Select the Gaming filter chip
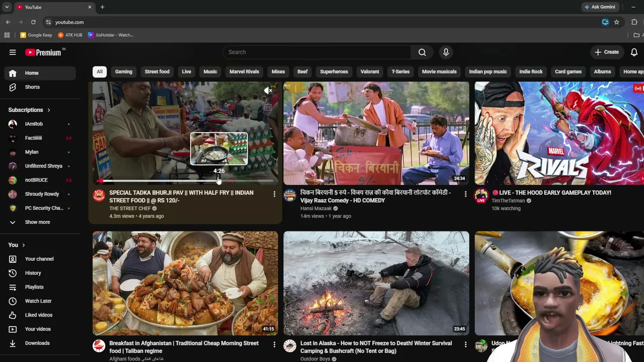Viewport: 644px width, 362px height. click(x=124, y=71)
